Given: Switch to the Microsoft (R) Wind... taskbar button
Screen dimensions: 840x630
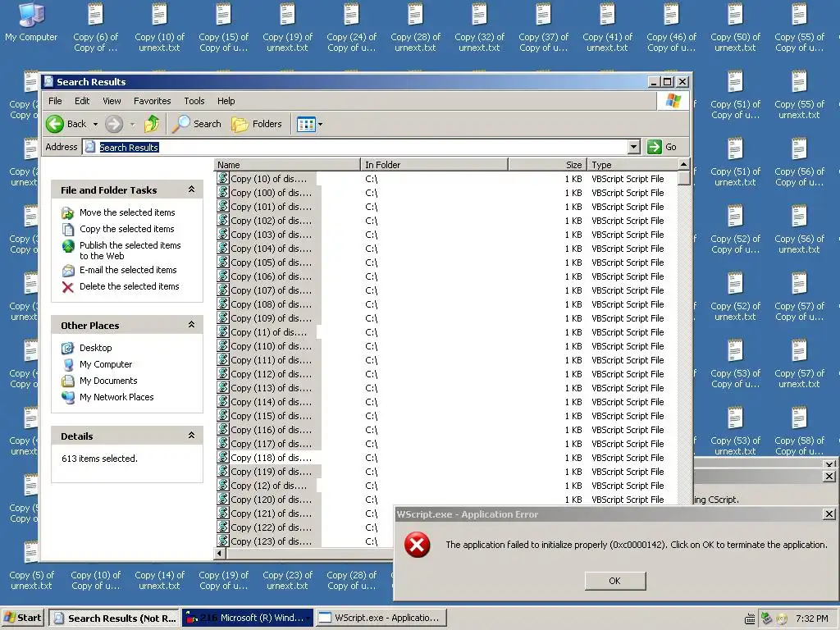Looking at the screenshot, I should coord(247,618).
